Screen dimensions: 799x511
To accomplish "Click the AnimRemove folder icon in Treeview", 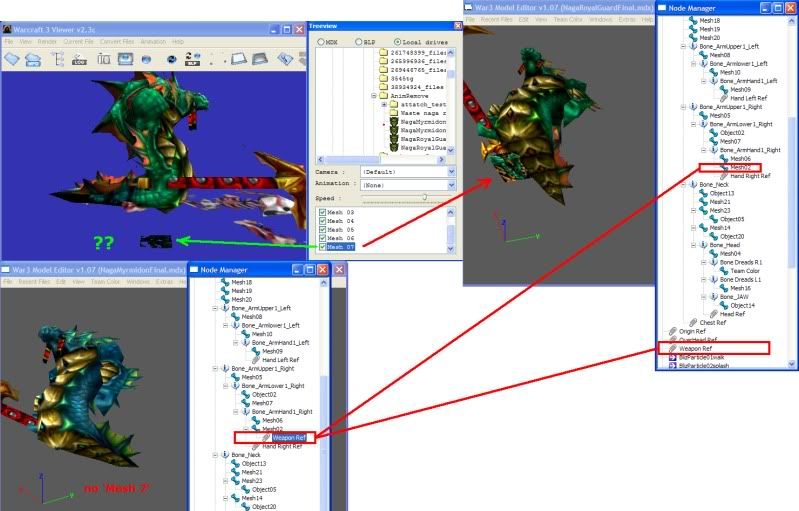I will [x=384, y=95].
